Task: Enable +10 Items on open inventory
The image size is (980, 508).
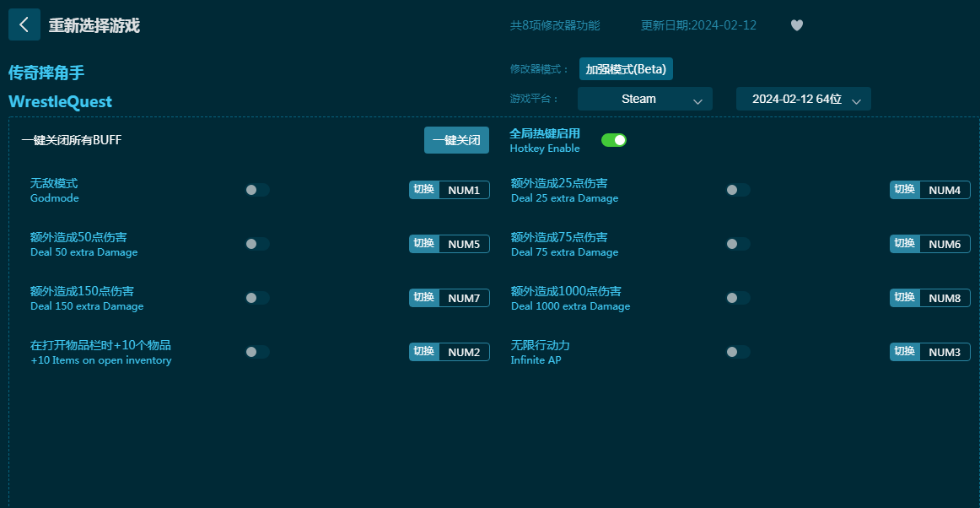Action: (257, 352)
